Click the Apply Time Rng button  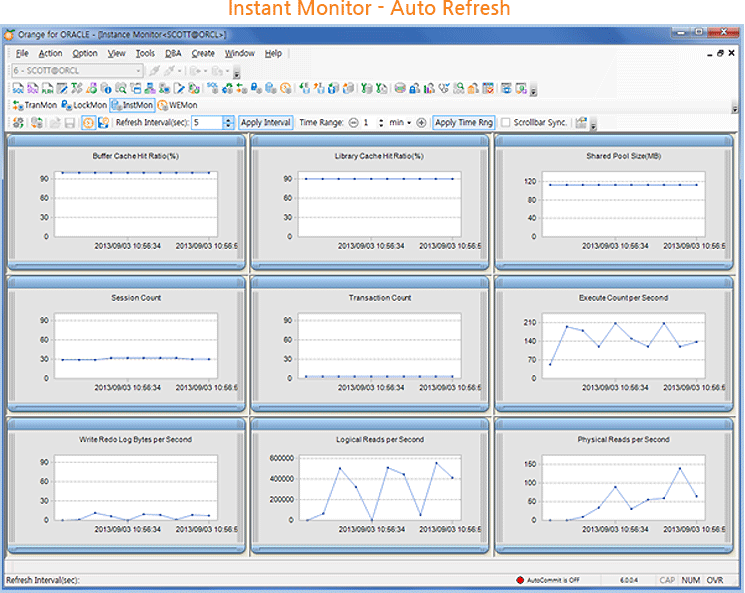(464, 123)
